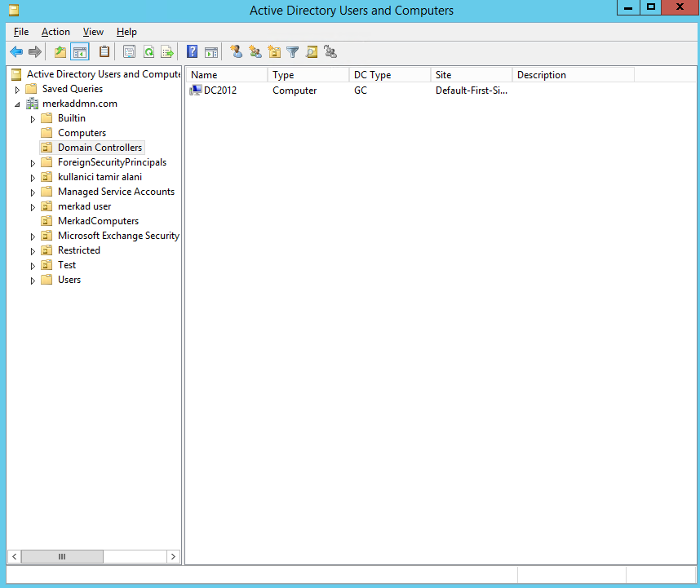The image size is (700, 588).
Task: Expand the Test OU arrow
Action: (x=33, y=266)
